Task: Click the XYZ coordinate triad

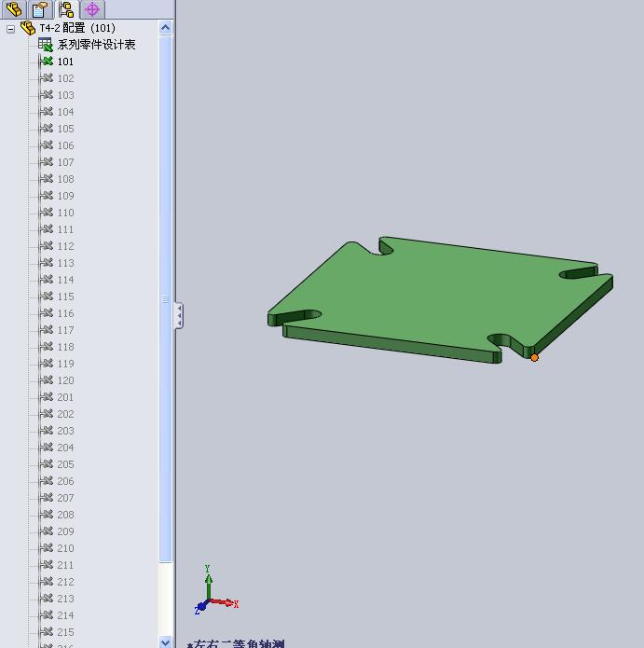Action: tap(215, 590)
